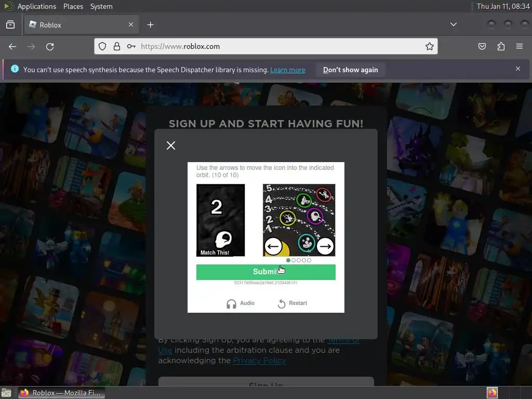This screenshot has width=532, height=399.
Task: Click the padlock site security icon
Action: tap(117, 46)
